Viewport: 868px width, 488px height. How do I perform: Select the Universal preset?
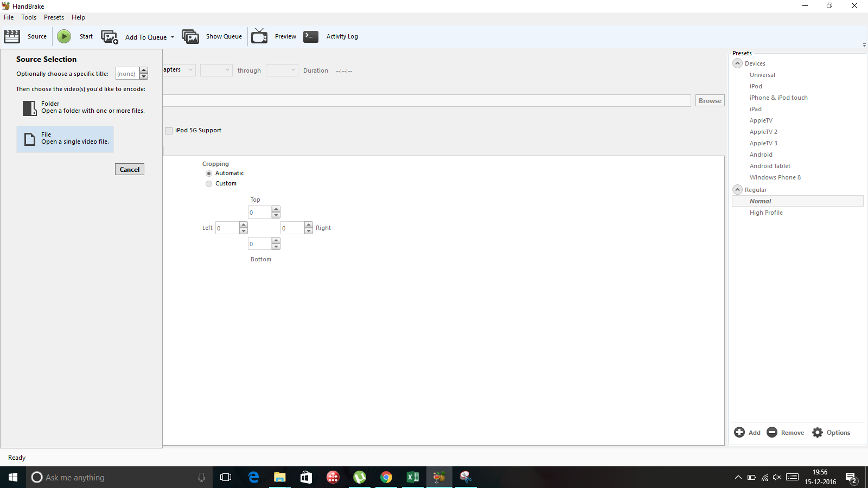pos(762,75)
